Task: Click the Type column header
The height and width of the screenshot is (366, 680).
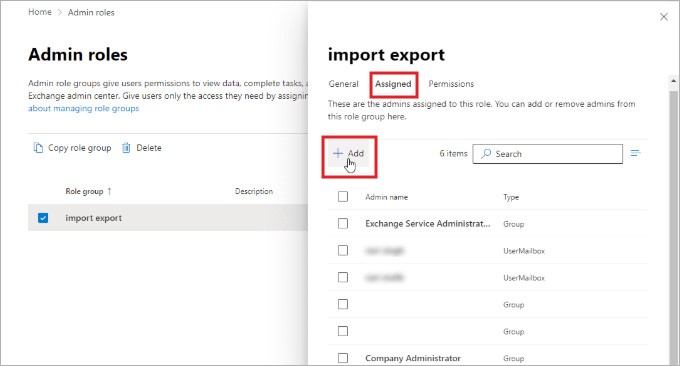Action: 511,197
